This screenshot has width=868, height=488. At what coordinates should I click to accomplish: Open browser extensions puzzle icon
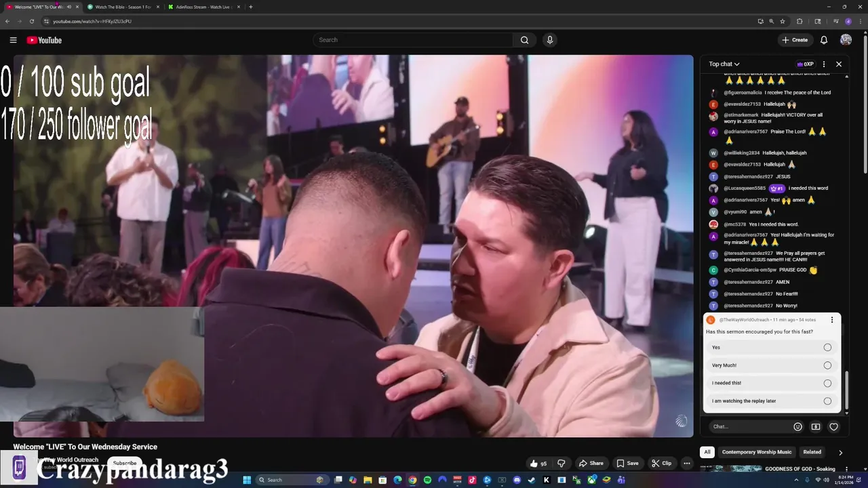[x=800, y=21]
